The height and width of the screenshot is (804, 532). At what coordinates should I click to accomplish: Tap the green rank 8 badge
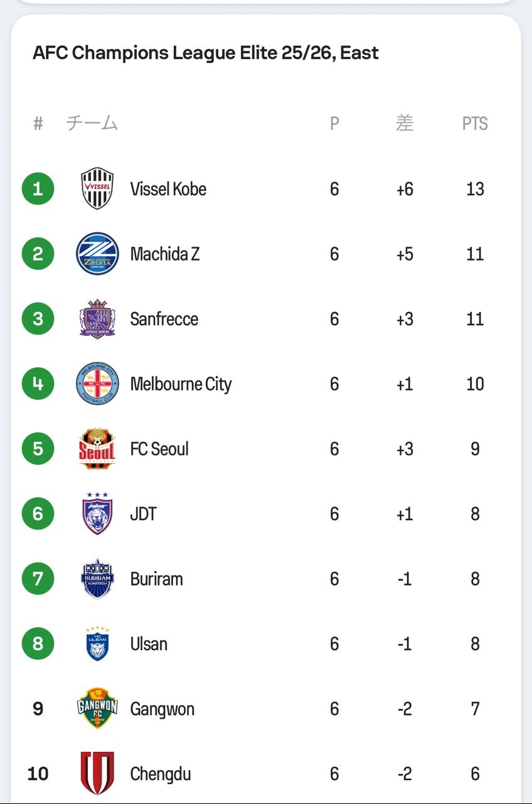click(38, 644)
